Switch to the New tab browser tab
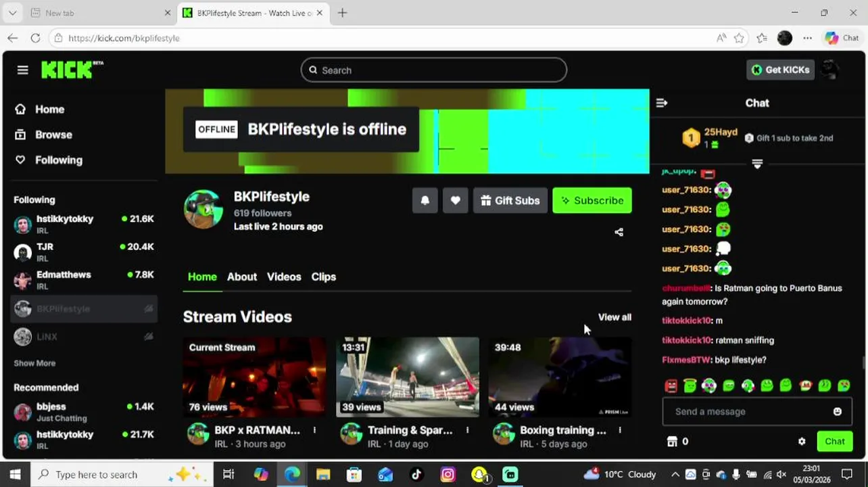Image resolution: width=868 pixels, height=487 pixels. (x=100, y=13)
